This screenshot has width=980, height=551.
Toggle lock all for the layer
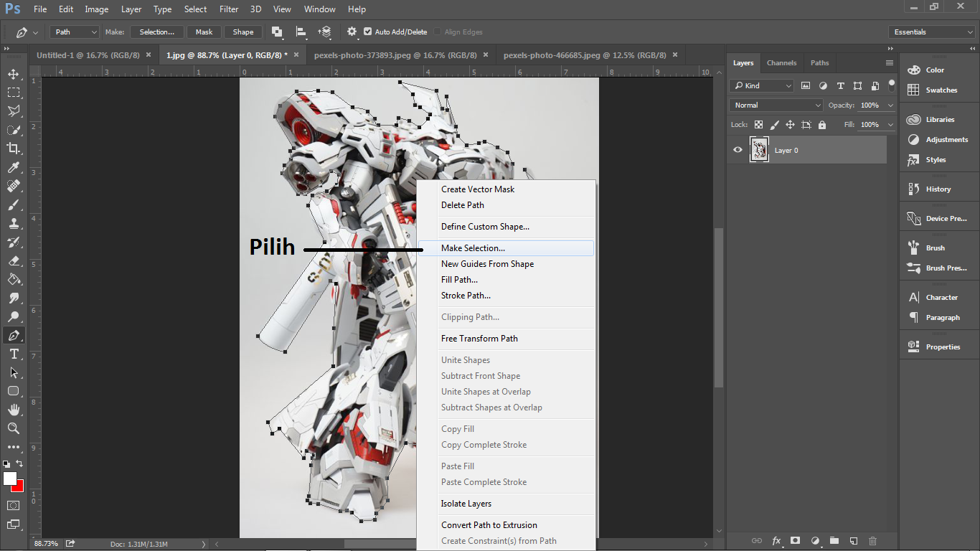(821, 124)
